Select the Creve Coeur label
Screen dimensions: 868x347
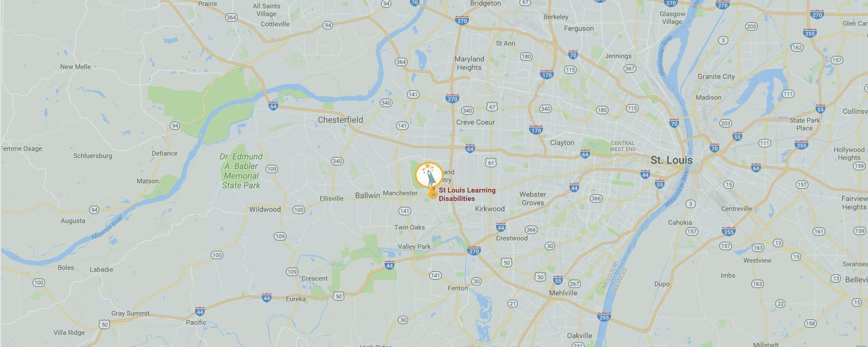click(x=476, y=122)
